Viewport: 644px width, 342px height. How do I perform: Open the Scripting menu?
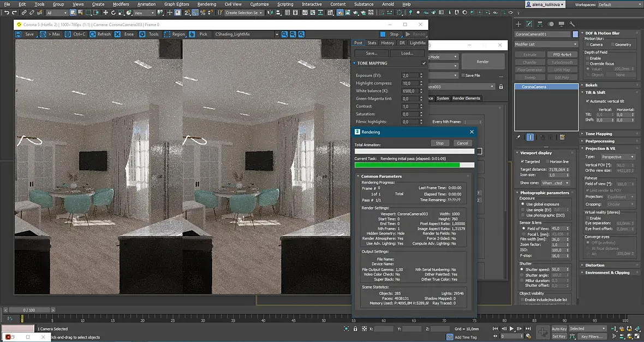point(285,4)
